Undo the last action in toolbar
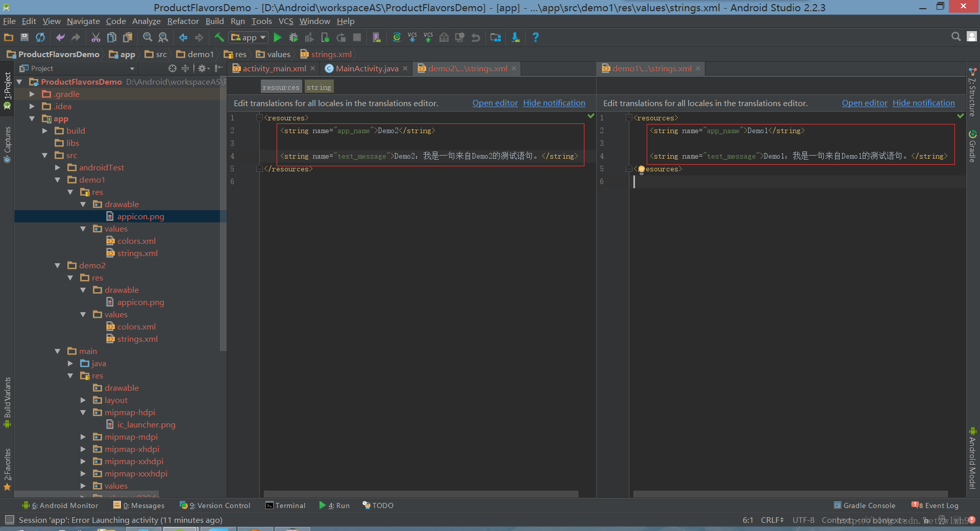This screenshot has width=980, height=531. [x=60, y=37]
